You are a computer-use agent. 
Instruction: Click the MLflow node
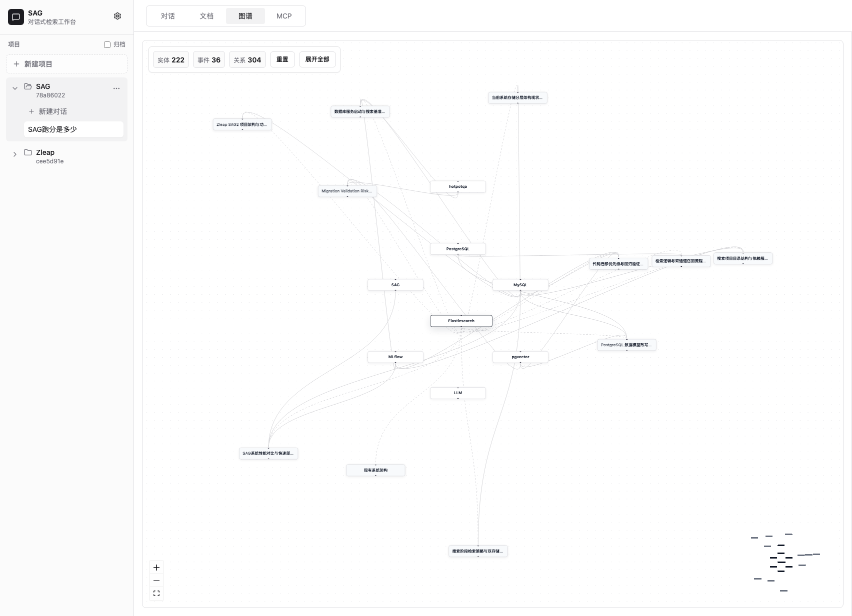coord(395,357)
